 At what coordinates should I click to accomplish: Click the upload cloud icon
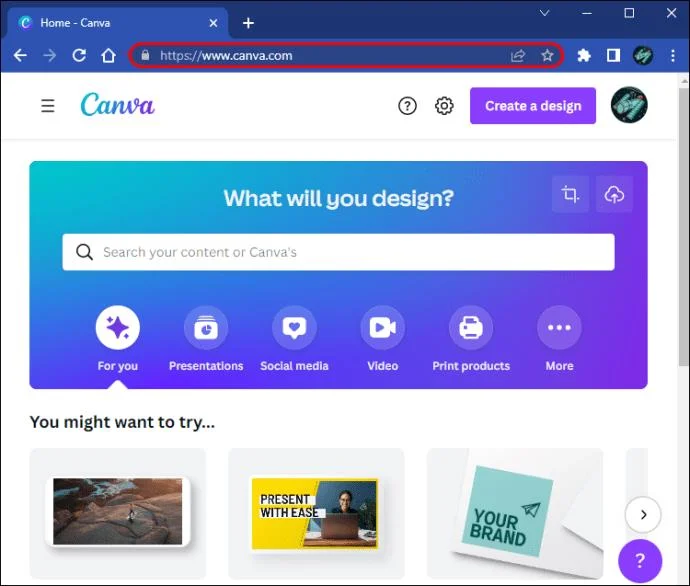pyautogui.click(x=614, y=194)
